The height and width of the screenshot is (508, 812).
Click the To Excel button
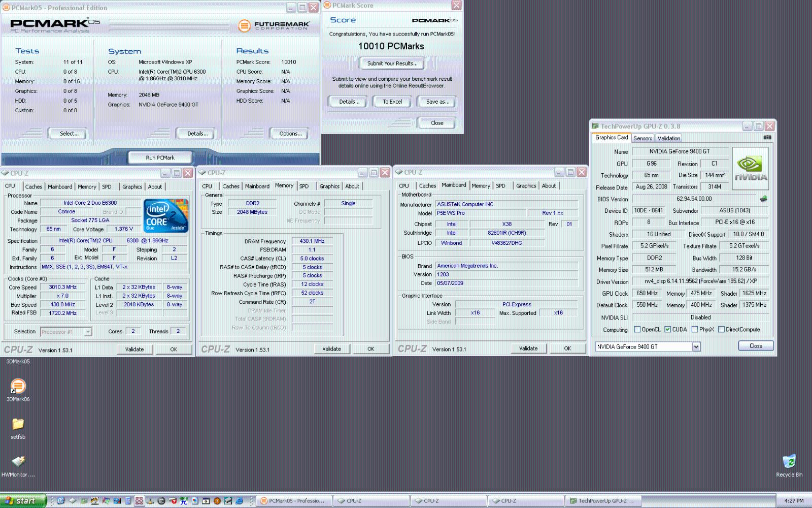392,102
